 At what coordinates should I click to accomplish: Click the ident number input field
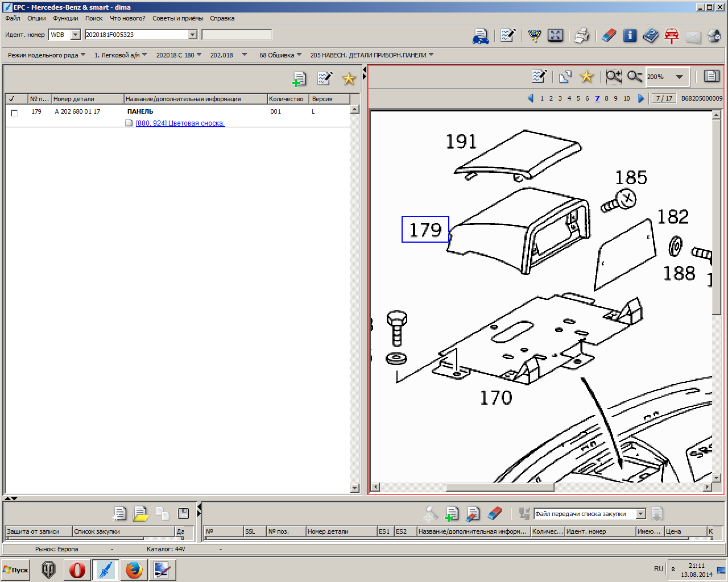tap(136, 35)
